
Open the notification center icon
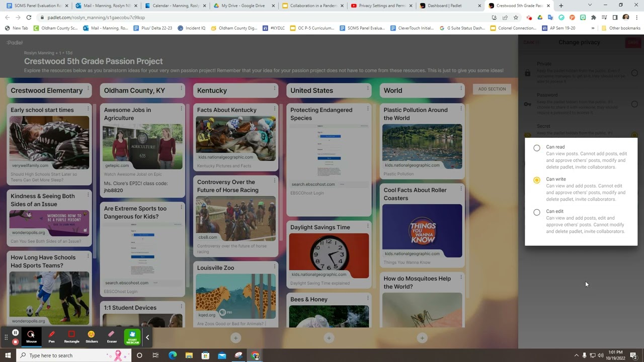(x=633, y=355)
